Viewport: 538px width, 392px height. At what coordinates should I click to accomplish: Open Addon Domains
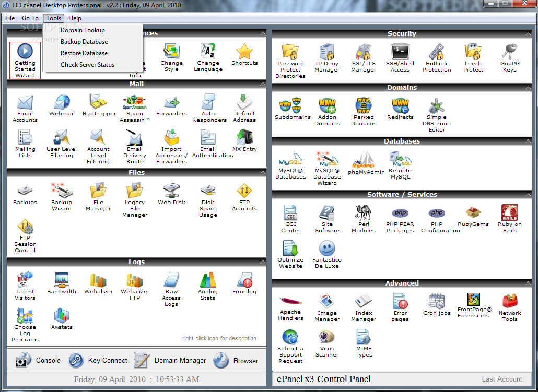327,112
